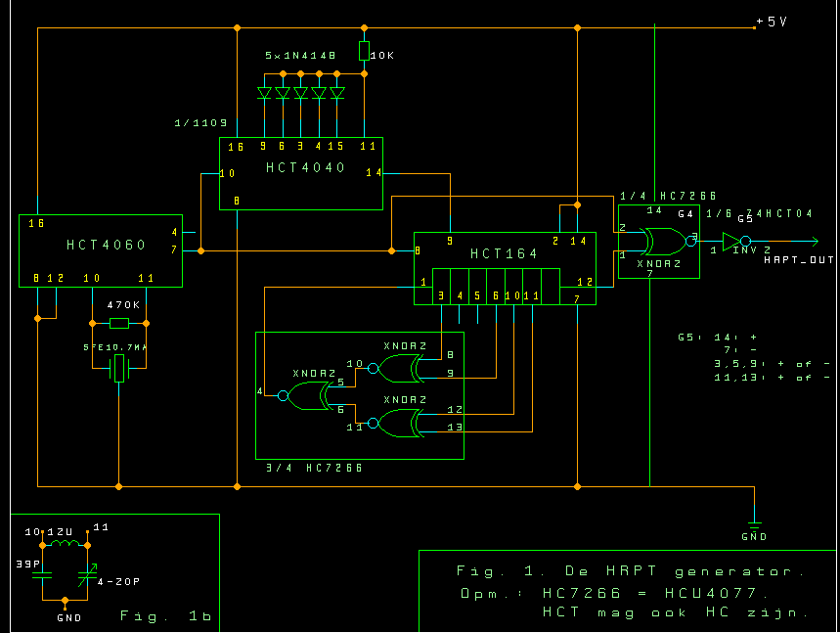The image size is (840, 633).
Task: Click the +5V supply label
Action: [772, 22]
